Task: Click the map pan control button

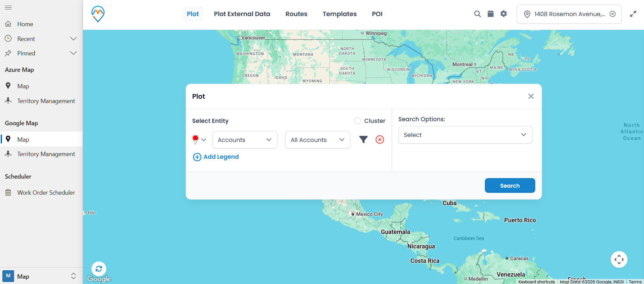Action: 619,259
